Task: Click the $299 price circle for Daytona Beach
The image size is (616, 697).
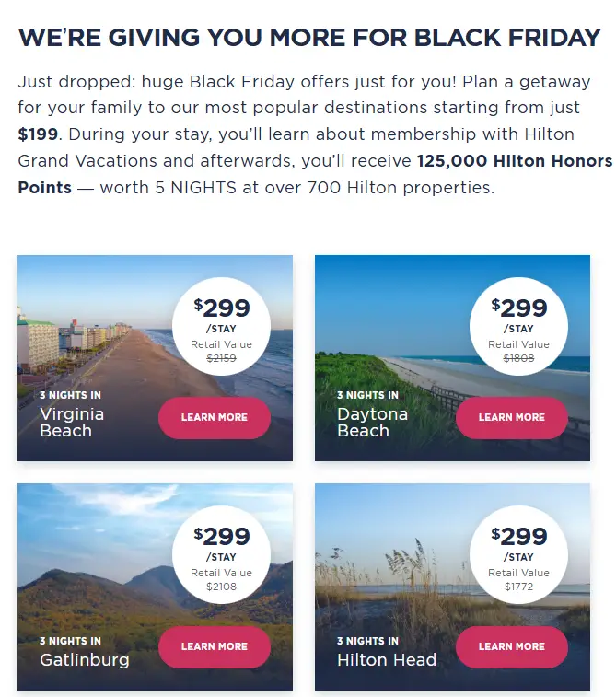Action: (x=518, y=322)
